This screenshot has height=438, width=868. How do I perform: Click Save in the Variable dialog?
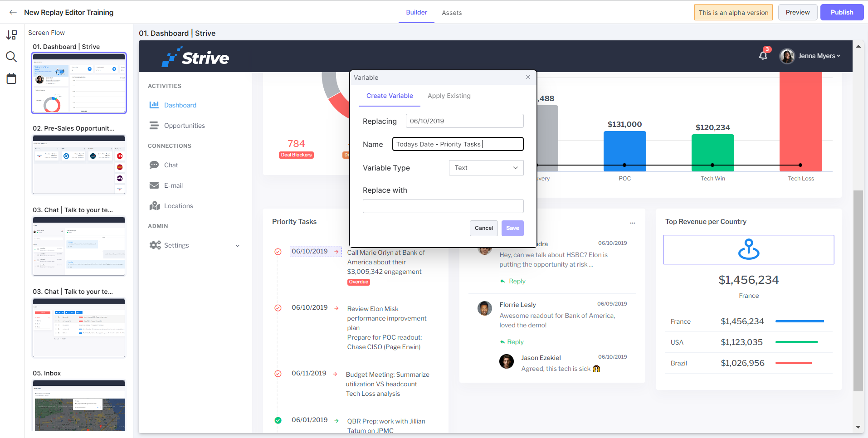point(512,228)
